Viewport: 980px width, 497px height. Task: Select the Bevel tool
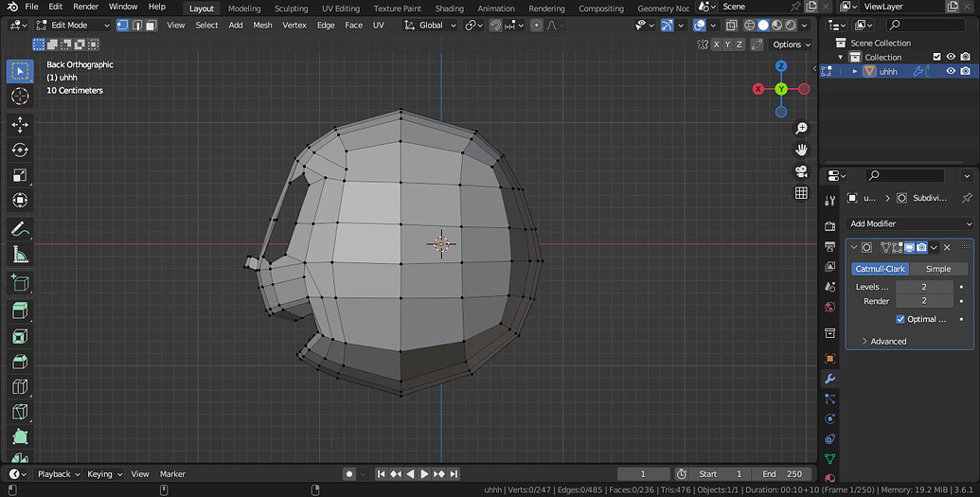(x=20, y=362)
